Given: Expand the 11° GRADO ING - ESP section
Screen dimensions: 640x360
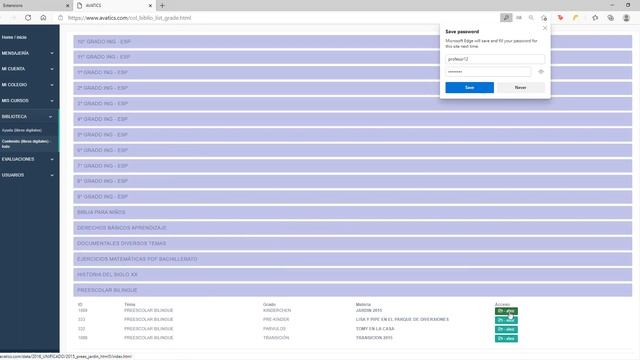Looking at the screenshot, I should [x=353, y=57].
